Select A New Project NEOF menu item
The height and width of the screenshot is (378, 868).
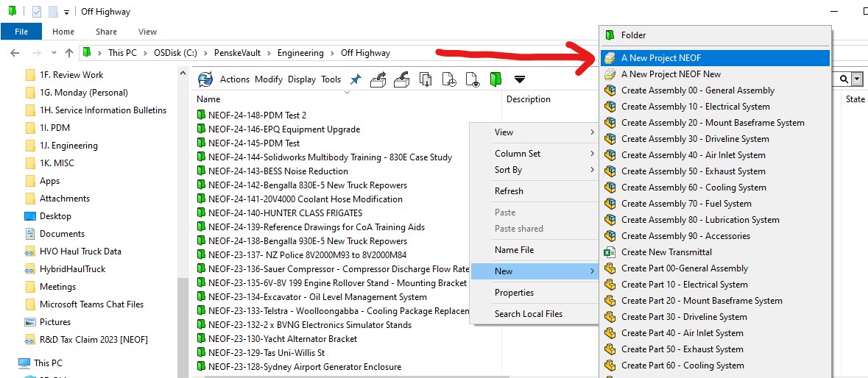tap(715, 57)
